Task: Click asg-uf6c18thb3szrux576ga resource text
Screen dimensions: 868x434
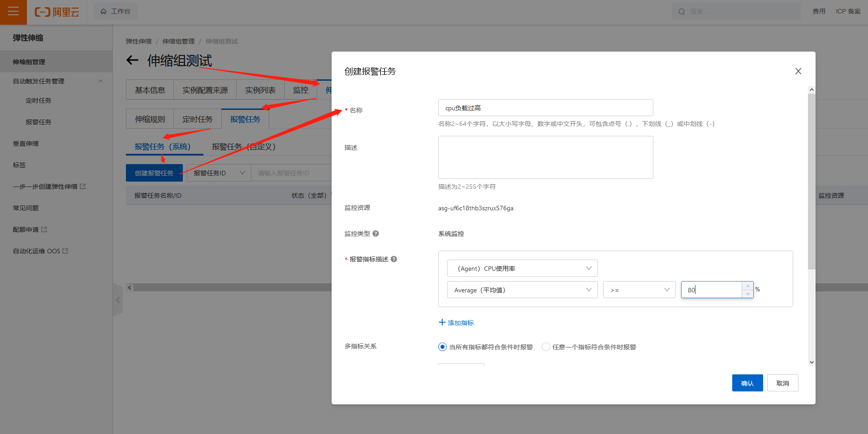Action: [x=476, y=208]
